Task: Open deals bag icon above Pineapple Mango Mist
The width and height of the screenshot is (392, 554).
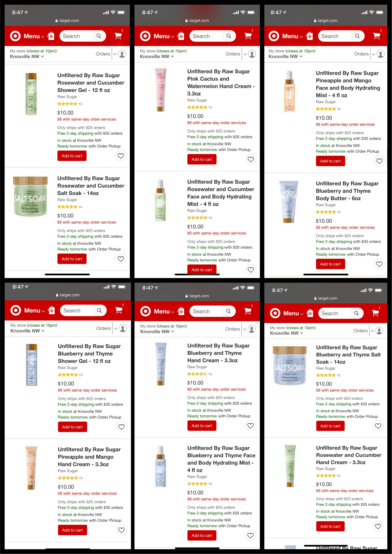Action: point(309,36)
